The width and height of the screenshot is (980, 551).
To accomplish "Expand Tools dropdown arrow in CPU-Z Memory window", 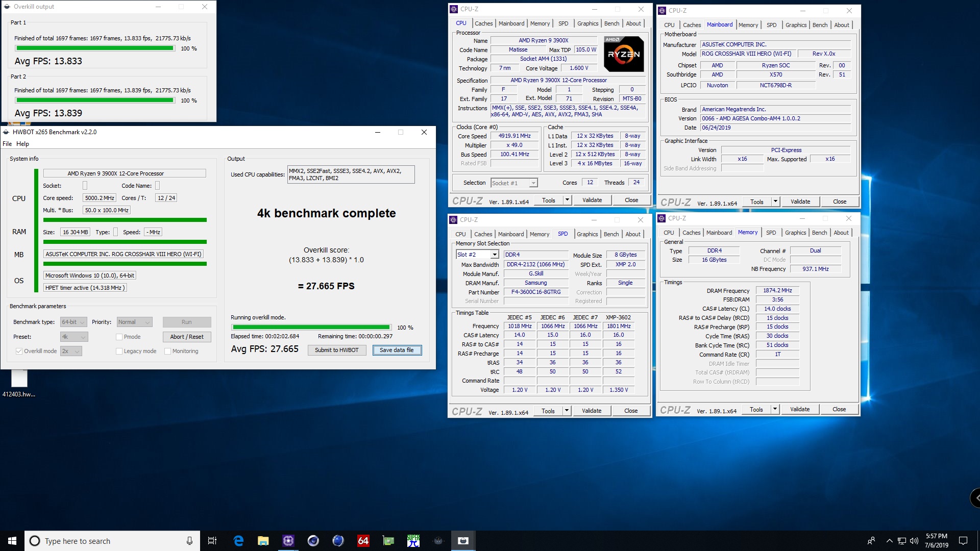I will [775, 409].
